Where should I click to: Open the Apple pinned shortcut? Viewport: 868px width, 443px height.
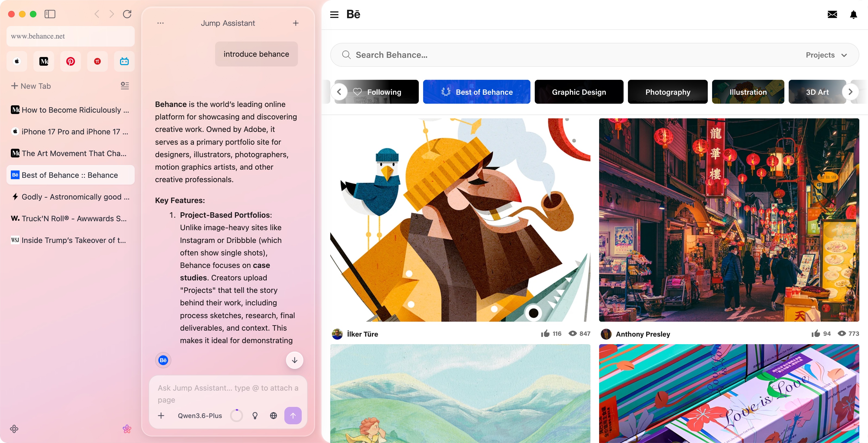pyautogui.click(x=17, y=61)
